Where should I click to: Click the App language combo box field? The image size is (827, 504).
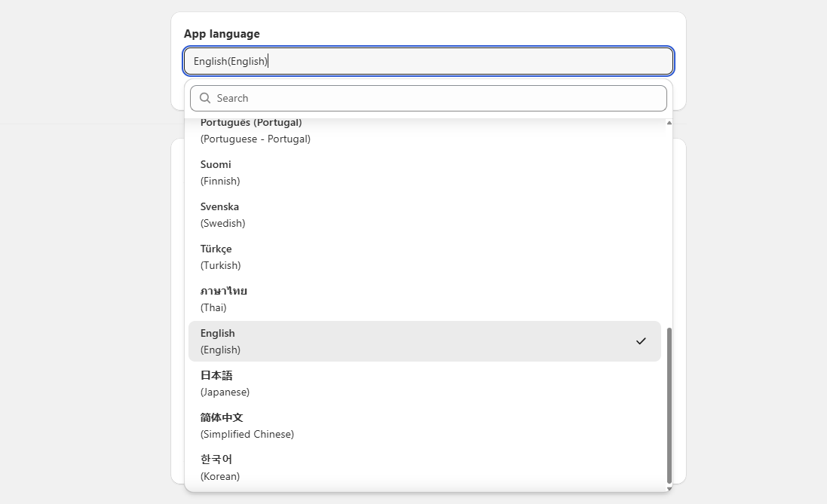coord(428,61)
